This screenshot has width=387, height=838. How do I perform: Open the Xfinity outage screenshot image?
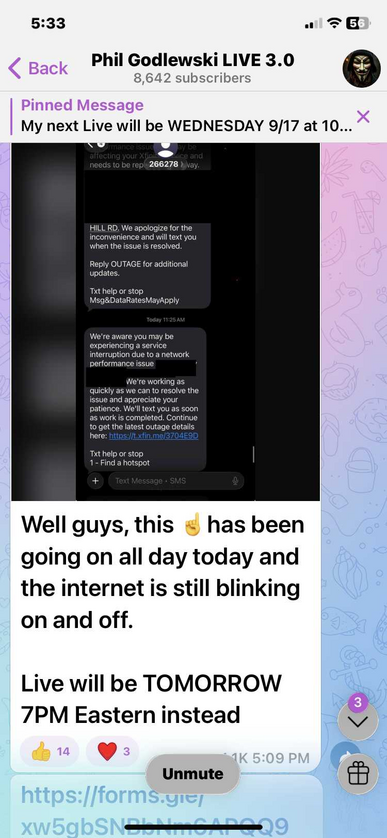(166, 322)
